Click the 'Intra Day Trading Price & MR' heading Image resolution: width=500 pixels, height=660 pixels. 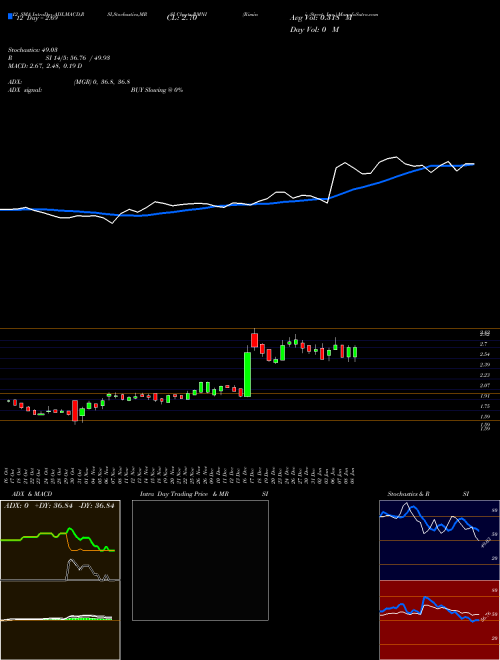[x=184, y=494]
